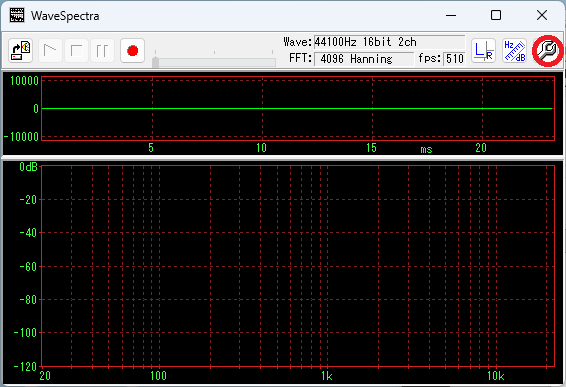Open the Hz/dB measurement icon
Screen dimensions: 566x387
[514, 51]
